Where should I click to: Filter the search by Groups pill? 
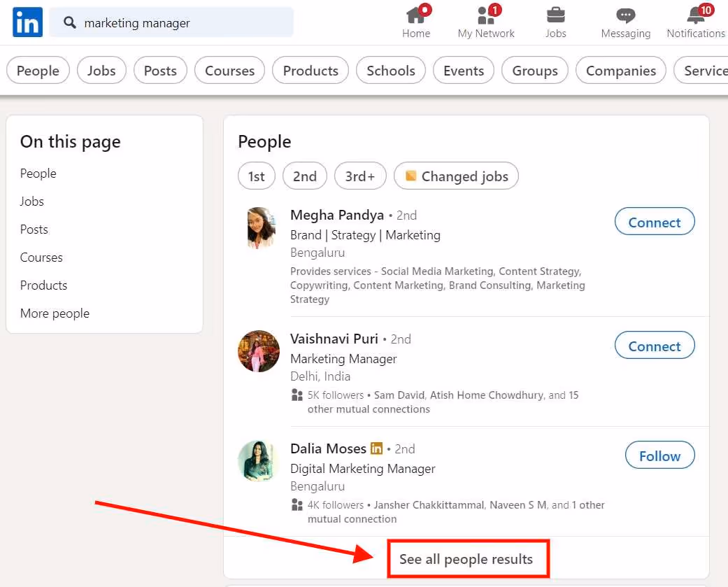coord(535,71)
